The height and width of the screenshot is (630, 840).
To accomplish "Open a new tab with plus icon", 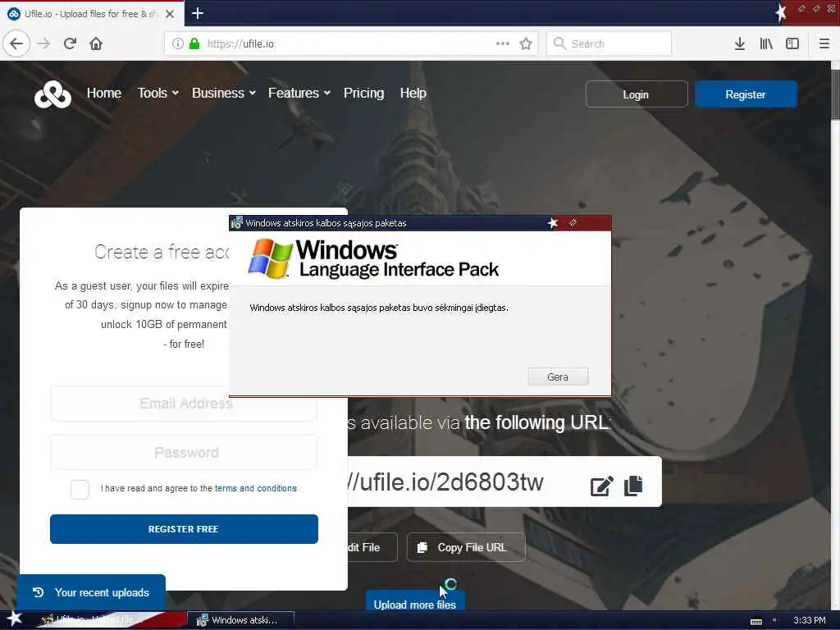I will click(198, 13).
